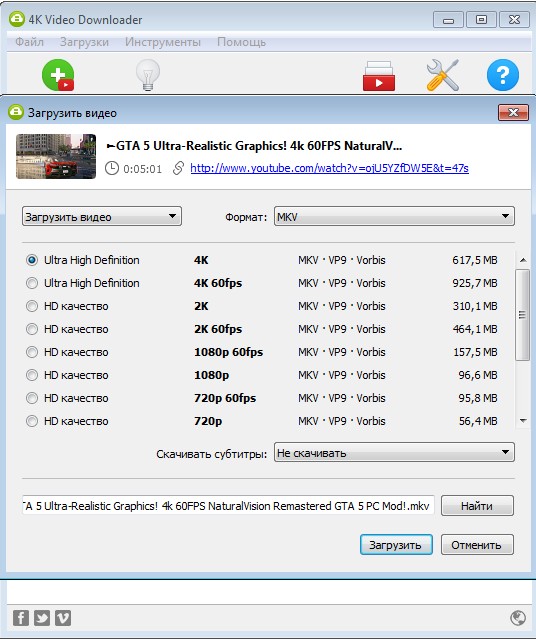Click the chain link icon beside the URL
This screenshot has height=639, width=536.
click(178, 168)
